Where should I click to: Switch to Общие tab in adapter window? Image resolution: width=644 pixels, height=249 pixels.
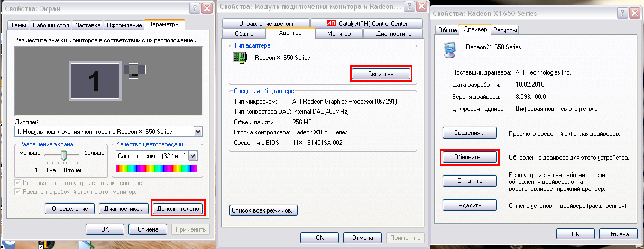[244, 34]
